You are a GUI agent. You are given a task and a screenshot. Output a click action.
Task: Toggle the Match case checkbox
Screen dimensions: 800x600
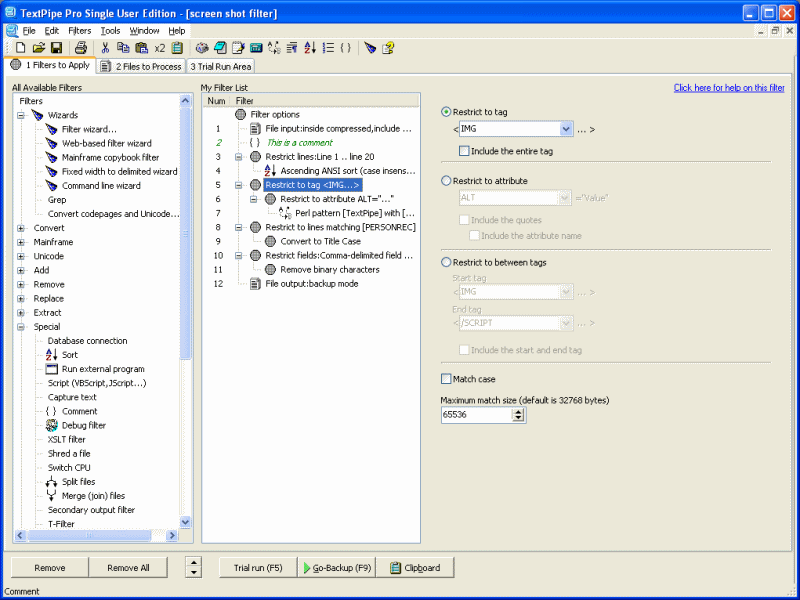tap(446, 379)
